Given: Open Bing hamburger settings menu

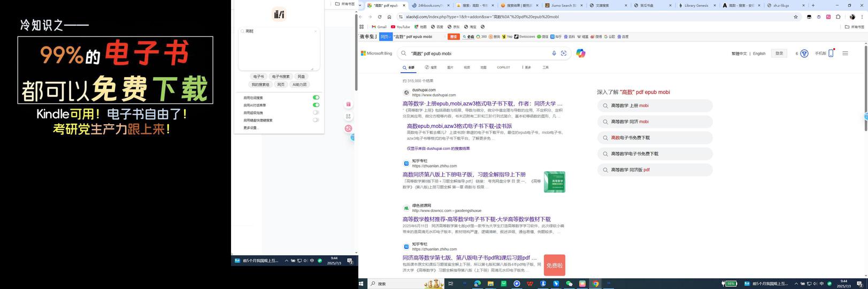Looking at the screenshot, I should coord(845,54).
